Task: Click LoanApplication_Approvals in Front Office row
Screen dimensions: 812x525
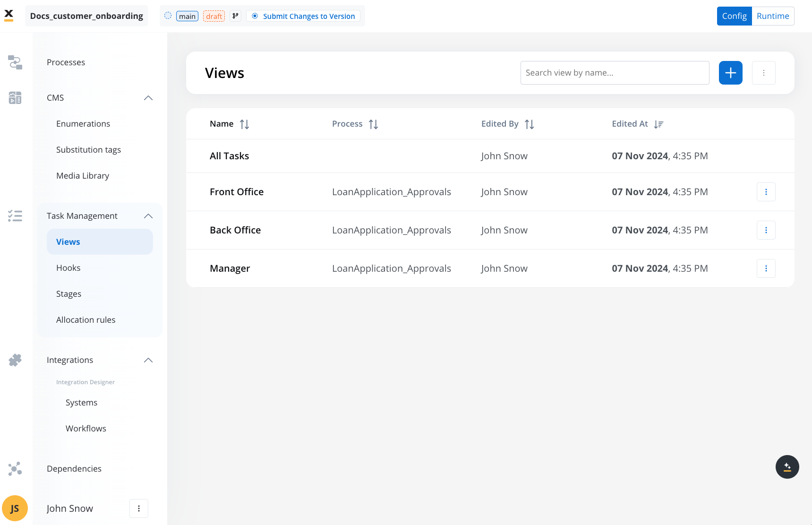Action: click(x=392, y=192)
